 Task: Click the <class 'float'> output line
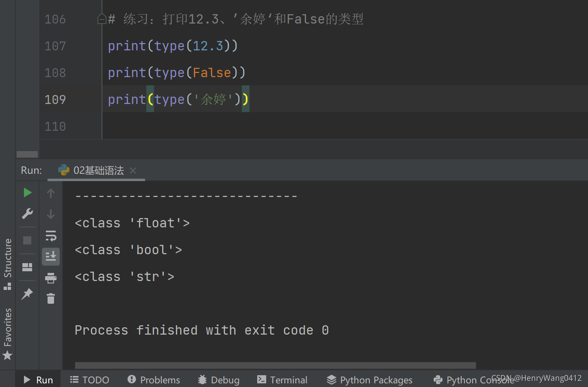(132, 223)
